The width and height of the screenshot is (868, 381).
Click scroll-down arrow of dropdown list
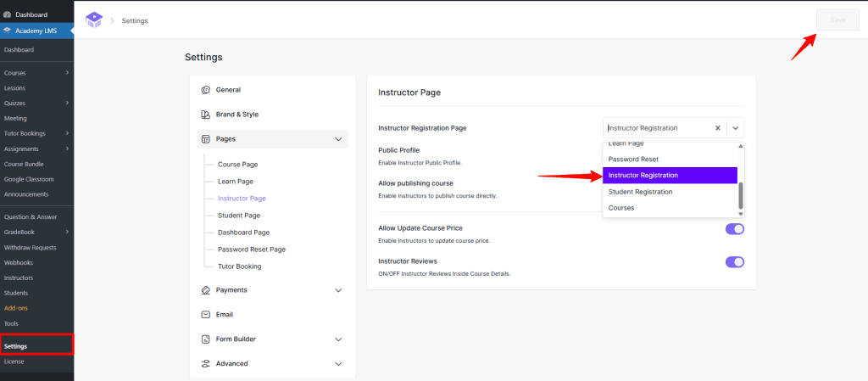pyautogui.click(x=741, y=214)
